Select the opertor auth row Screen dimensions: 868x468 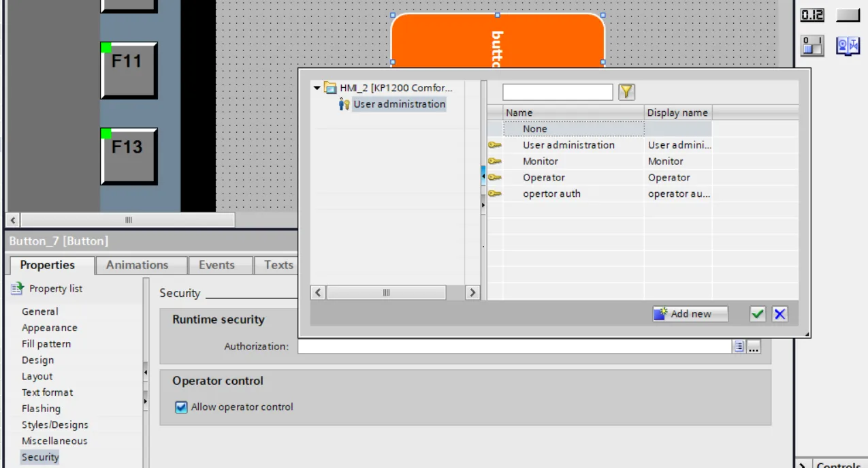pyautogui.click(x=600, y=194)
